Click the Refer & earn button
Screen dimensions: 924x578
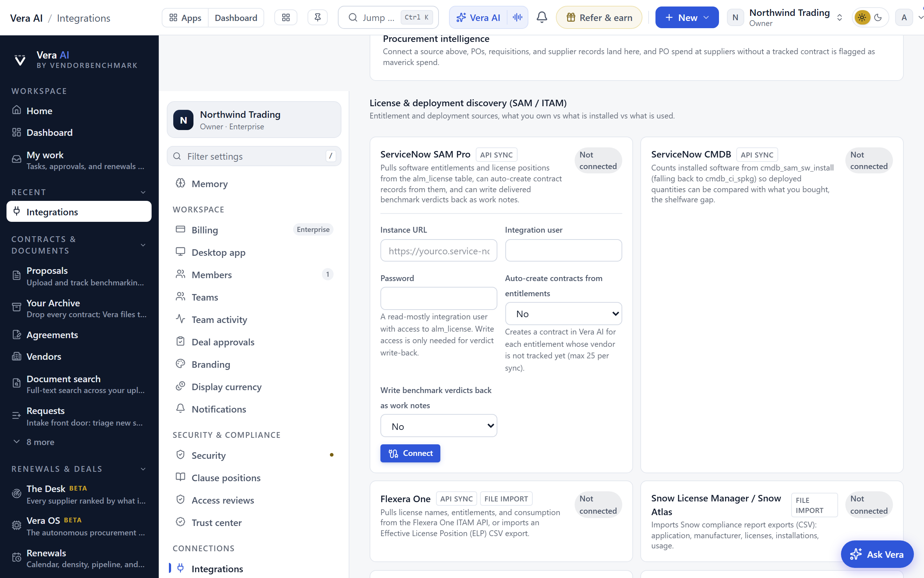(599, 18)
